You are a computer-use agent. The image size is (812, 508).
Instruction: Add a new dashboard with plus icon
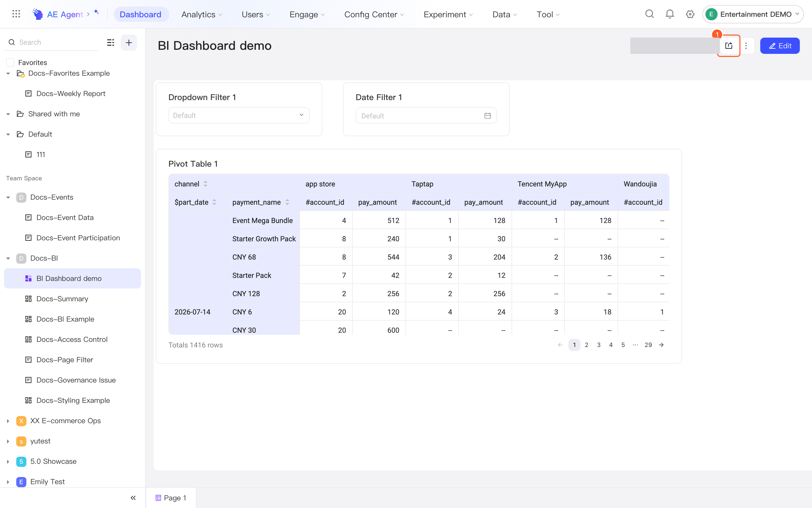(129, 43)
